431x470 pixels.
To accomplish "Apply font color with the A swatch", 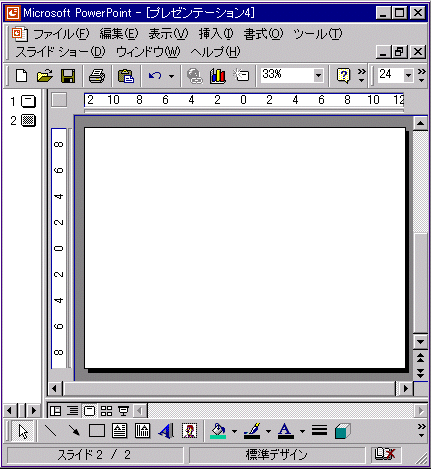I will coord(286,431).
